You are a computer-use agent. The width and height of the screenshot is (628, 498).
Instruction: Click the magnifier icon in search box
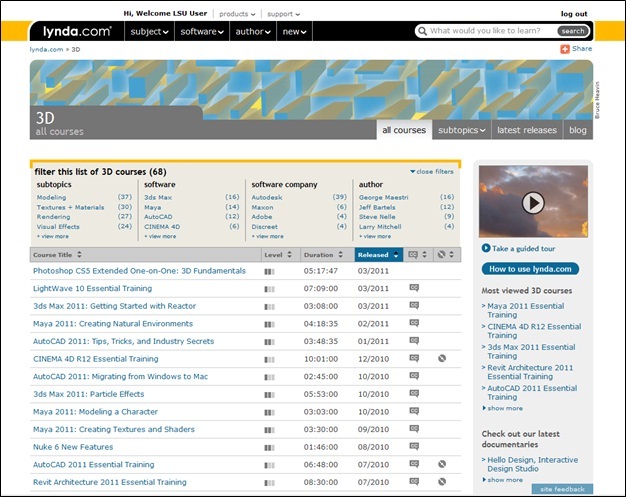(x=422, y=31)
